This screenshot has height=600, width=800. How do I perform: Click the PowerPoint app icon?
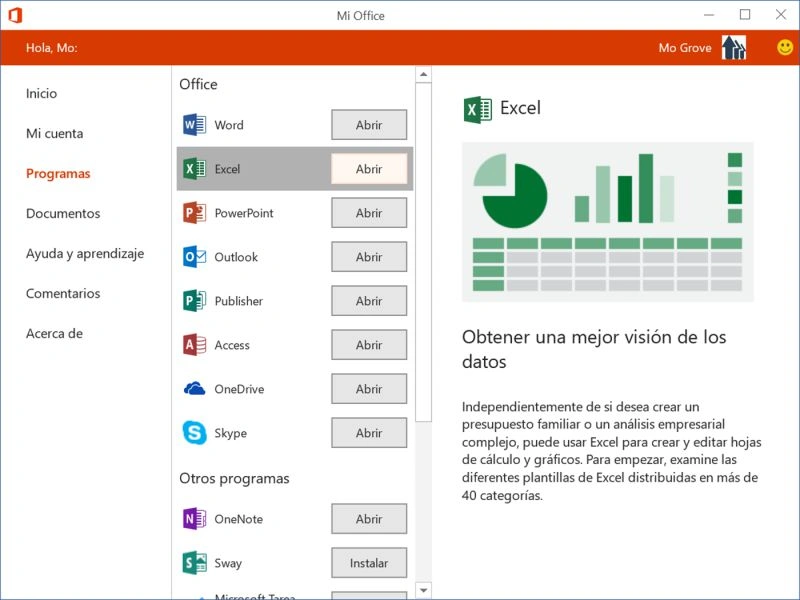[x=194, y=213]
